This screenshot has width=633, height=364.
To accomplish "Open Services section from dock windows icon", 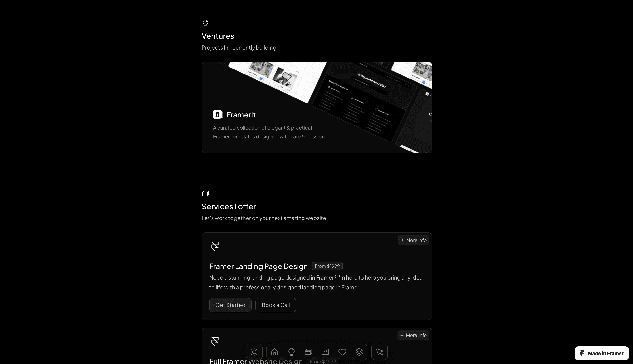I will 308,352.
